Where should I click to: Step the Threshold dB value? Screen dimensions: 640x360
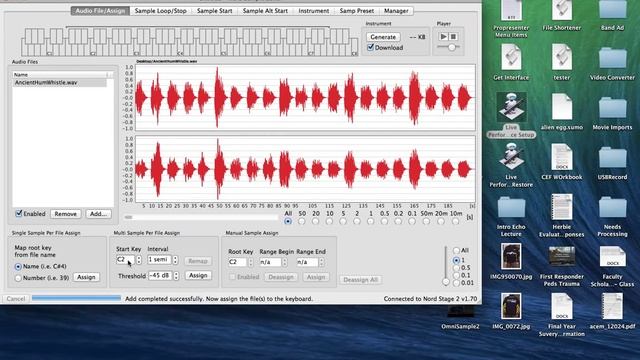176,276
